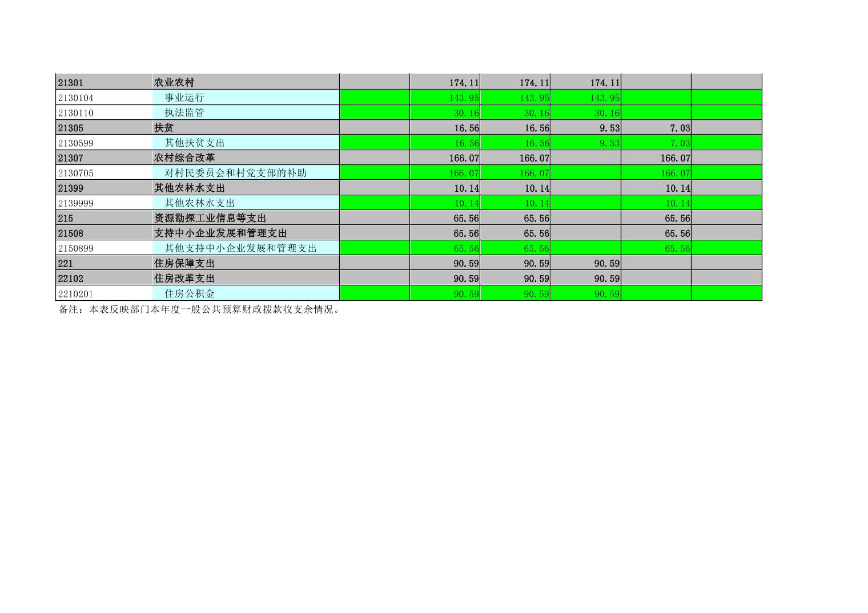Click the bold 其他农林水支出 label in row 21399

tap(190, 188)
